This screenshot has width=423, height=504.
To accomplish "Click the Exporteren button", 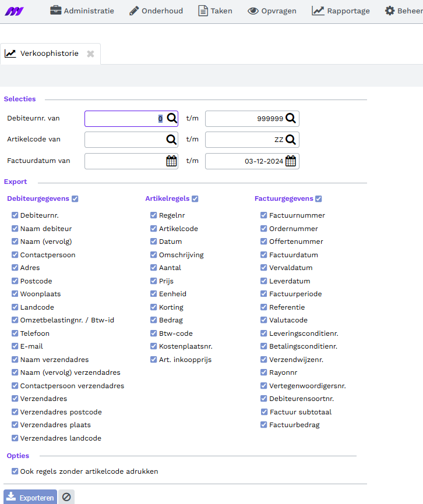I will (30, 497).
